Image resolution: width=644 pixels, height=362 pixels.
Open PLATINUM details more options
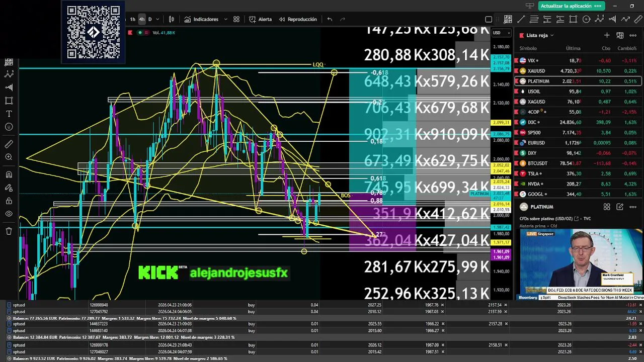pos(633,207)
